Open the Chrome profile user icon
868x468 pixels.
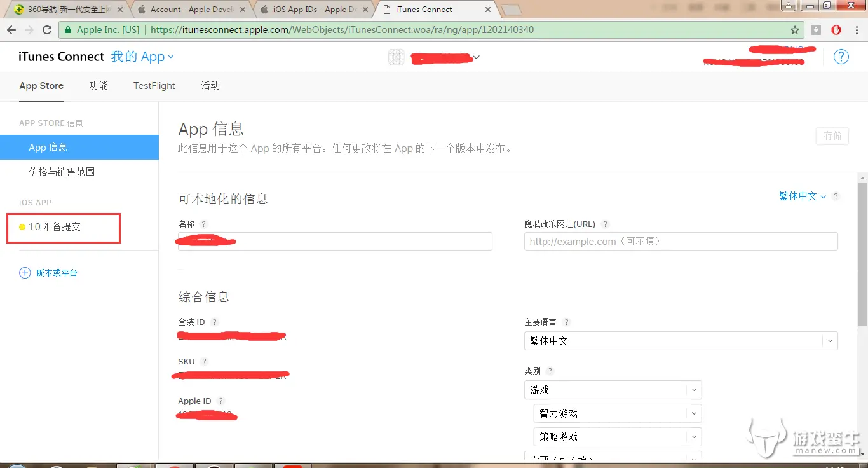789,6
